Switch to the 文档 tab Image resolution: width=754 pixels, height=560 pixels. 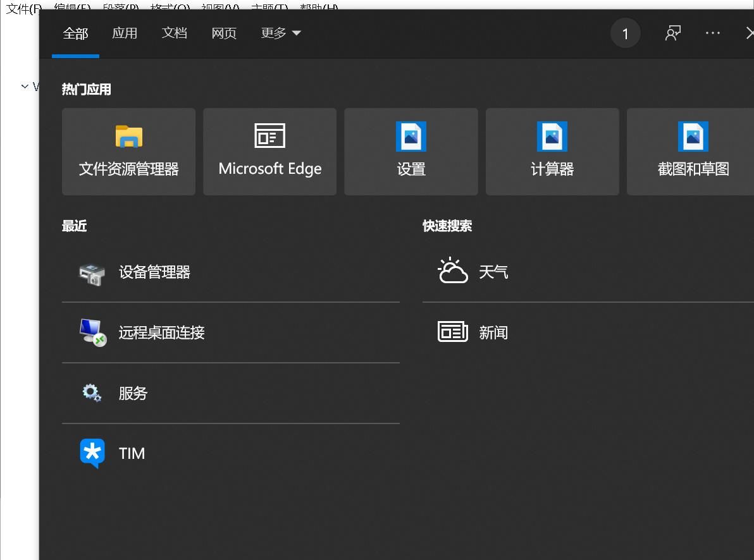tap(175, 33)
